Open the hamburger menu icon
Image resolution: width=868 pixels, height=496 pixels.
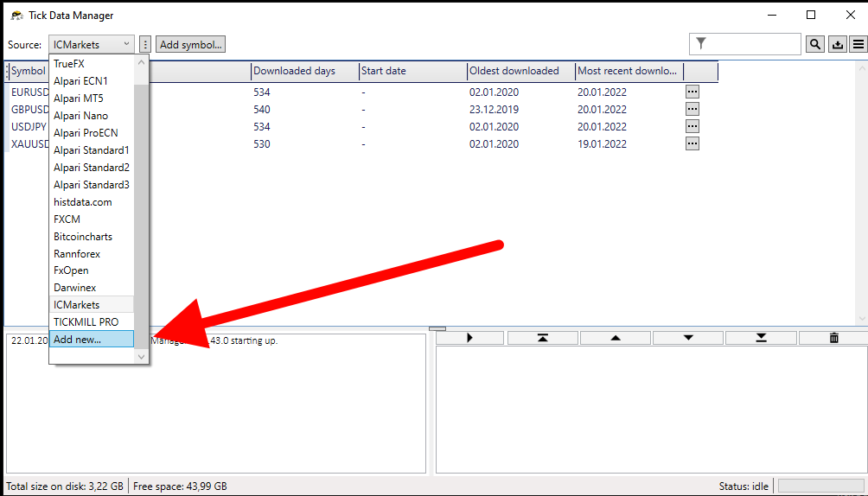pyautogui.click(x=858, y=44)
